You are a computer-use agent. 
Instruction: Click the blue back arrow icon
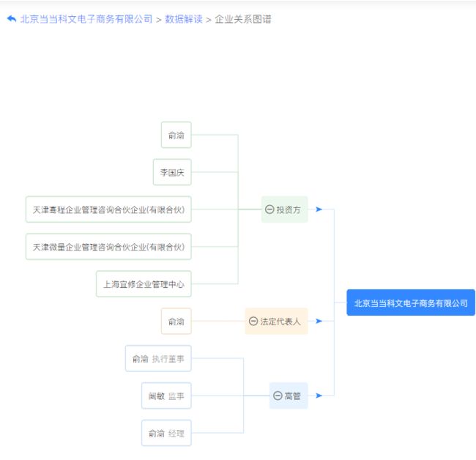tap(12, 19)
